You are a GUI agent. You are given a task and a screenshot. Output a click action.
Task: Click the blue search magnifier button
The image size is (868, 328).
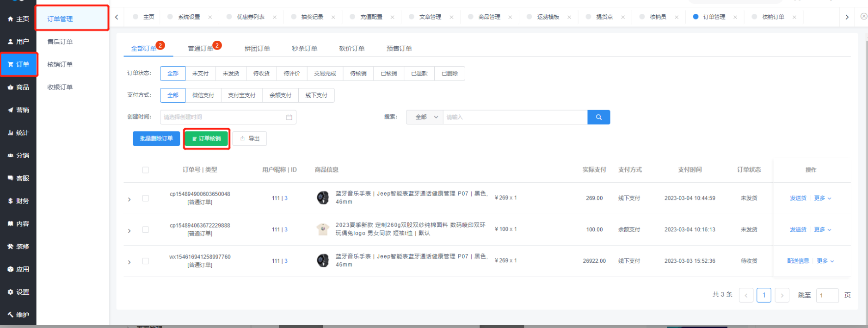(598, 117)
